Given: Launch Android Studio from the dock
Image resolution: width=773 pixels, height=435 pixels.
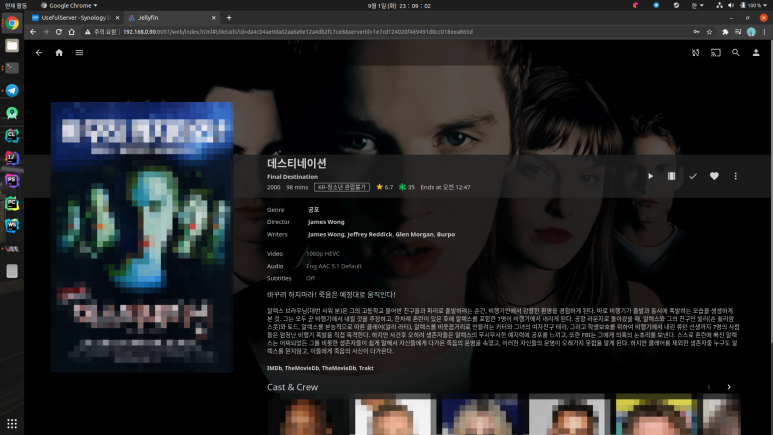Looking at the screenshot, I should click(12, 113).
